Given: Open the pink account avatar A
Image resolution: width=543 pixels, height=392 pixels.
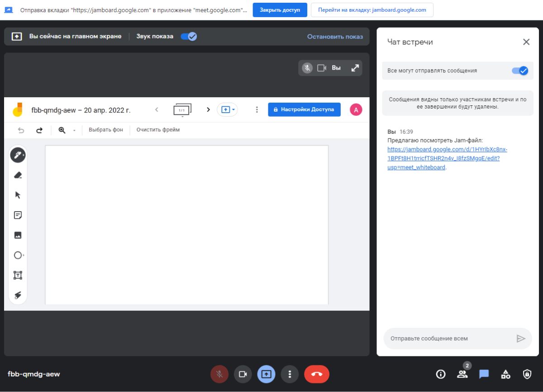Looking at the screenshot, I should 356,109.
